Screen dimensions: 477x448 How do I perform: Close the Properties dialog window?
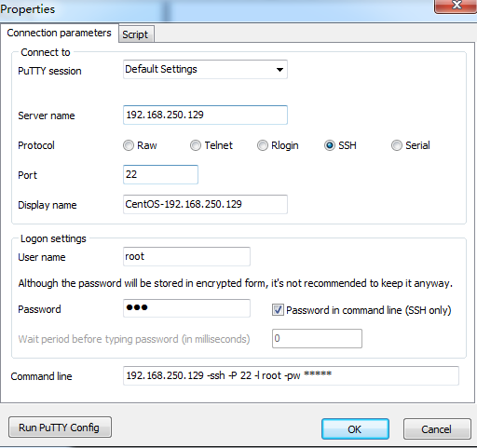[456, 6]
